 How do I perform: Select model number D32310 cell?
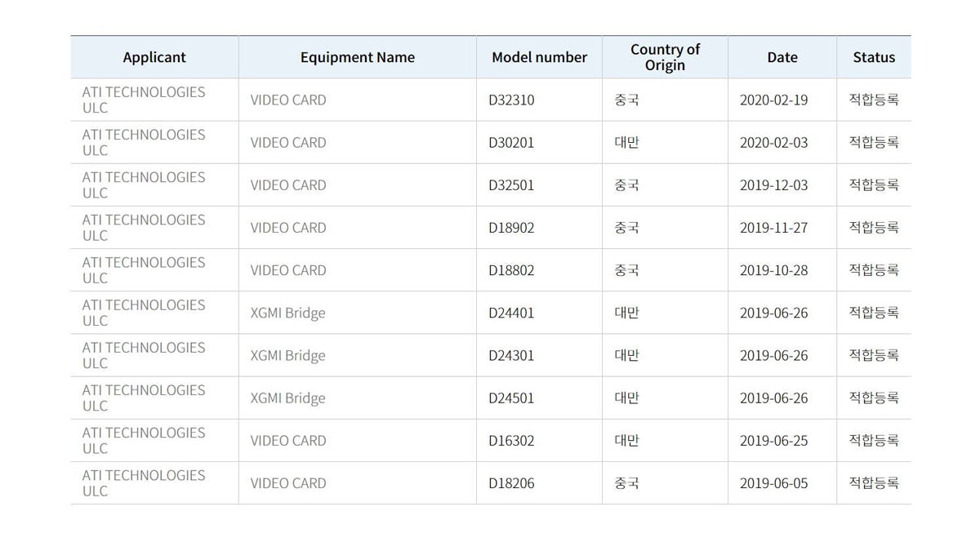tap(511, 100)
